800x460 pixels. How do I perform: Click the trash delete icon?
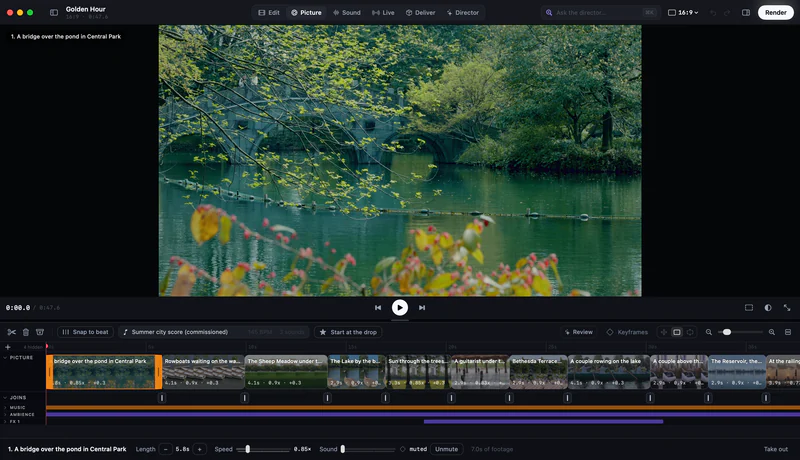coord(26,332)
